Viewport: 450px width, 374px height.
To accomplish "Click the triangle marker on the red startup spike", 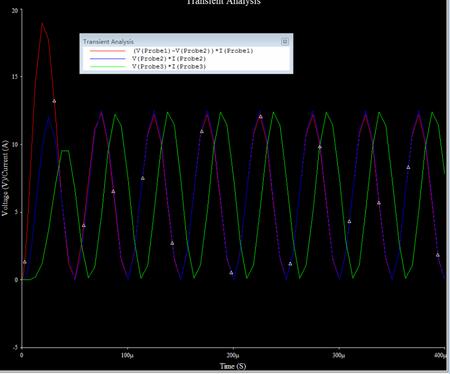I will click(54, 101).
